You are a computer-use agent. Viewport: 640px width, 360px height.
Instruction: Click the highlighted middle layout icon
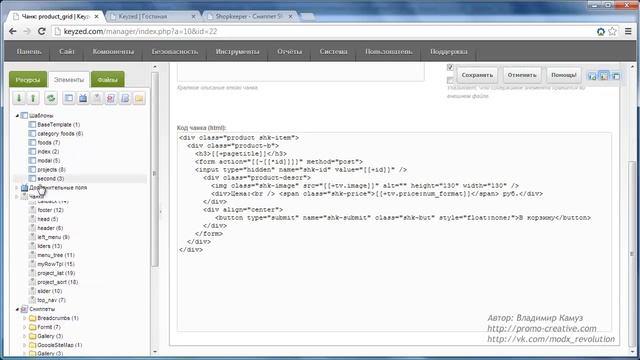click(604, 76)
